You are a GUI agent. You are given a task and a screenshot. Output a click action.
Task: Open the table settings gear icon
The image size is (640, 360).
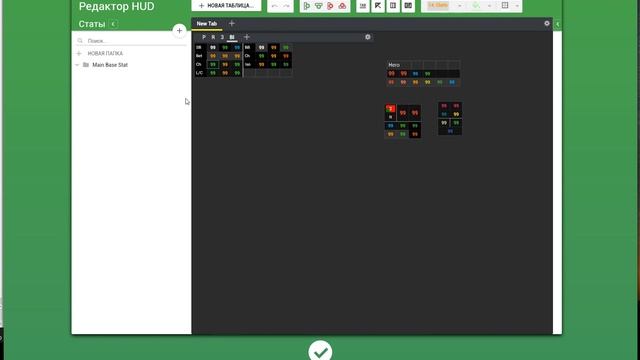[367, 37]
